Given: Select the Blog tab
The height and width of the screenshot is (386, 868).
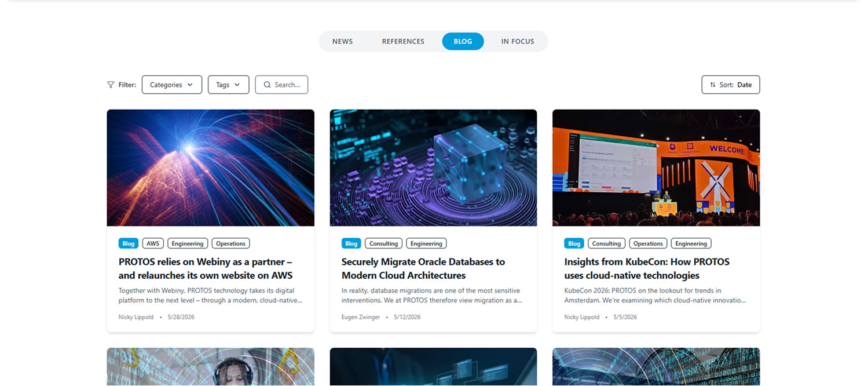Looking at the screenshot, I should click(463, 41).
